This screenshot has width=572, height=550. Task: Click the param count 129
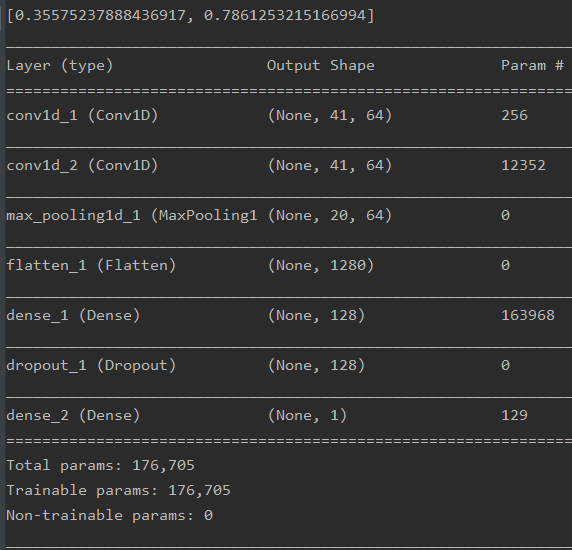514,415
